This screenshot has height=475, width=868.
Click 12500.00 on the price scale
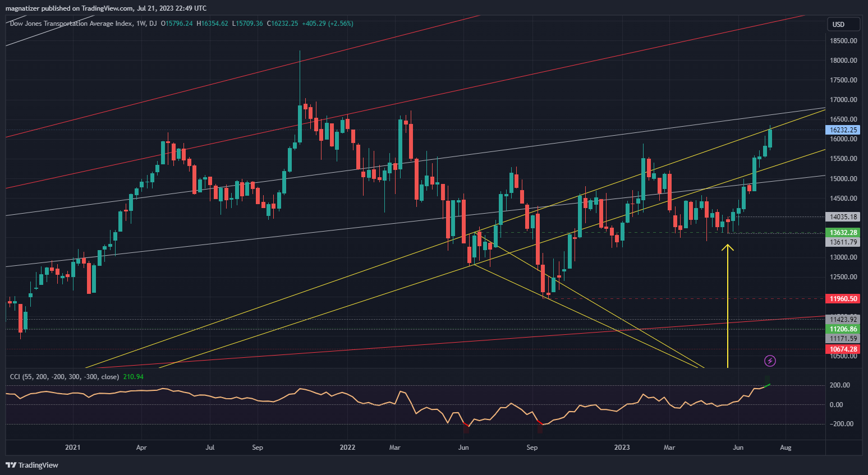[x=843, y=277]
